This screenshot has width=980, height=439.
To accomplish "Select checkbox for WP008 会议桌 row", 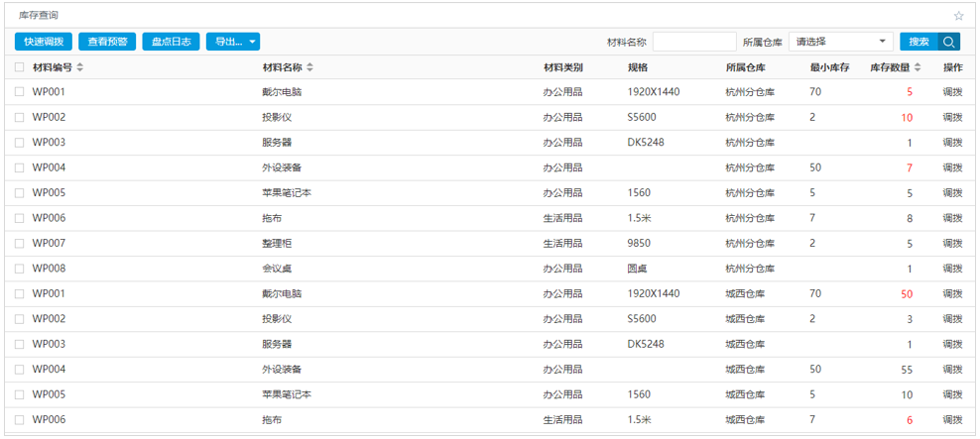I will click(20, 269).
